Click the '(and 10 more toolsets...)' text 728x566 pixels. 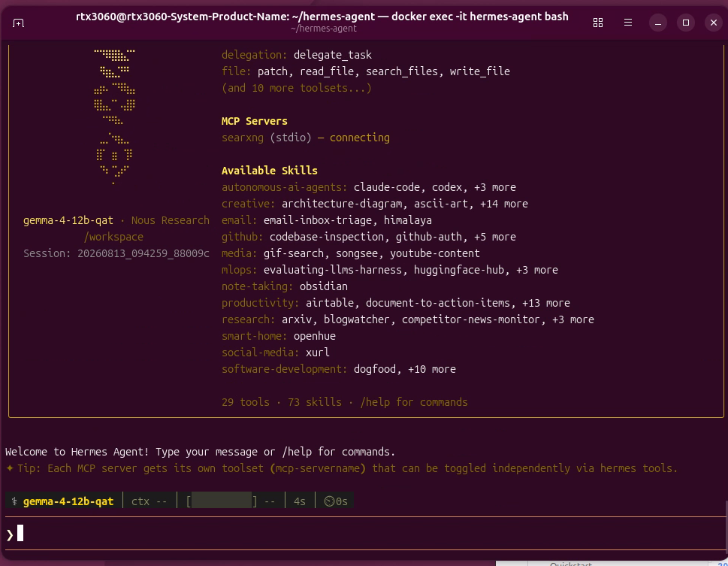296,88
